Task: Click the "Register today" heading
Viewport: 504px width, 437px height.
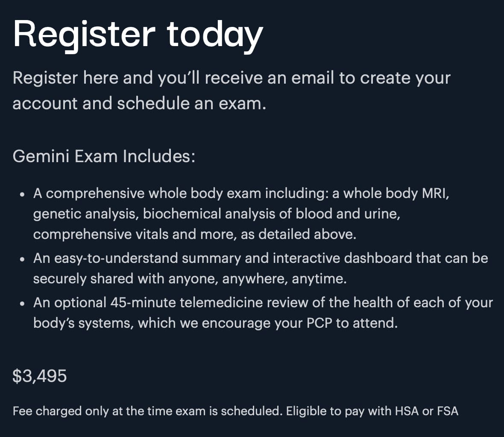Action: point(138,35)
